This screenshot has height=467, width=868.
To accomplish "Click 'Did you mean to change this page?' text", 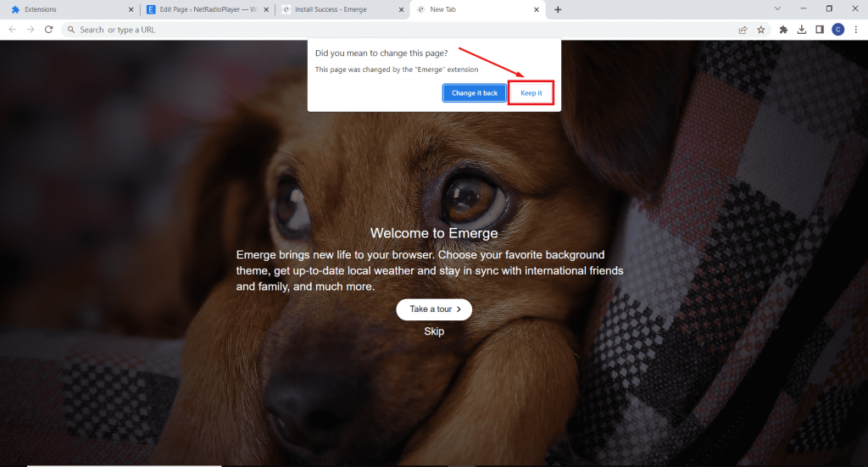I will pos(381,53).
